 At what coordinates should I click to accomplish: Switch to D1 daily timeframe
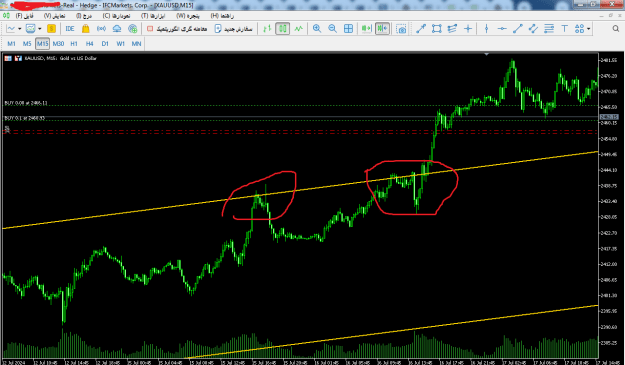(105, 44)
